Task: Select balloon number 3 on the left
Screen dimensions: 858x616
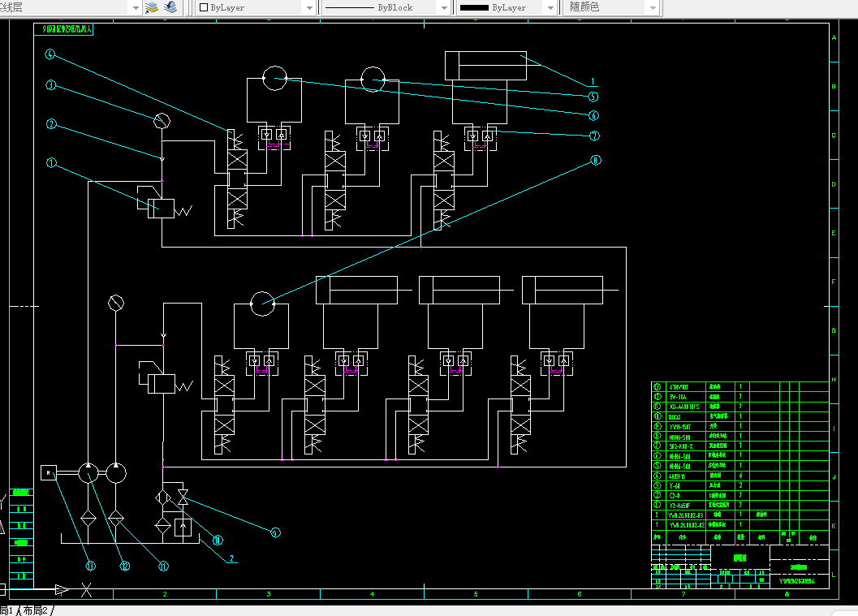Action: (51, 85)
